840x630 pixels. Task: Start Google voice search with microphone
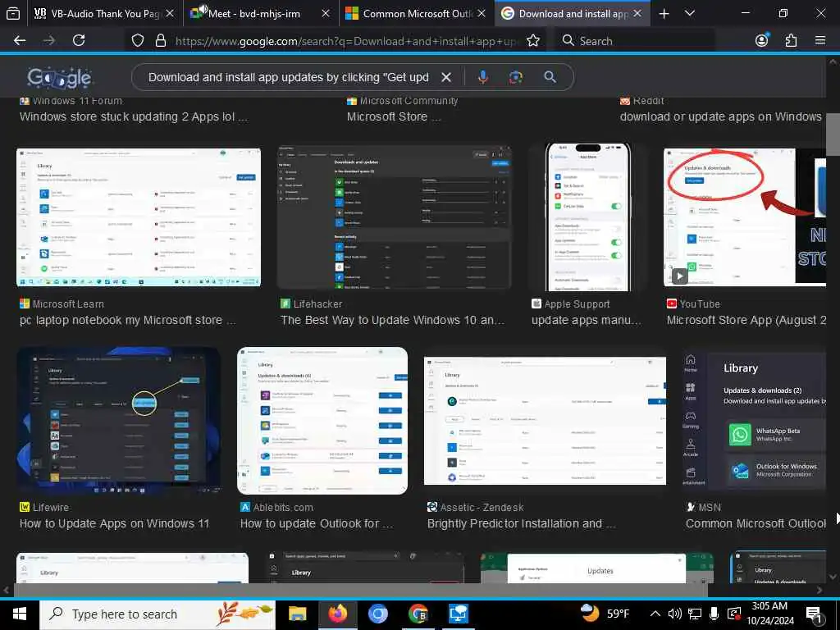click(x=482, y=77)
